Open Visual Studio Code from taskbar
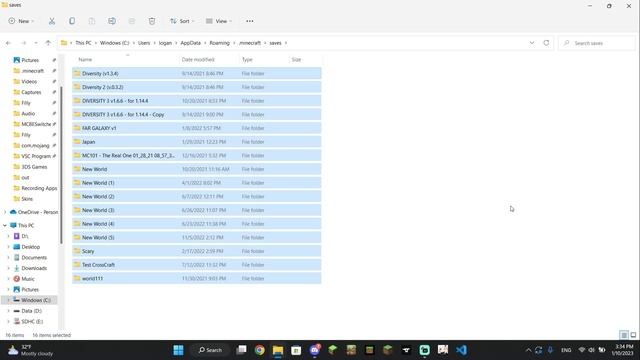Screen dimensions: 640x360 click(x=461, y=350)
